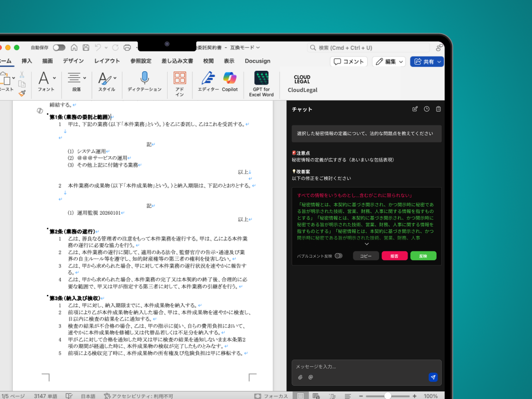Open the CloudLegal add-in
Viewport: 532px width, 399px height.
pyautogui.click(x=302, y=84)
